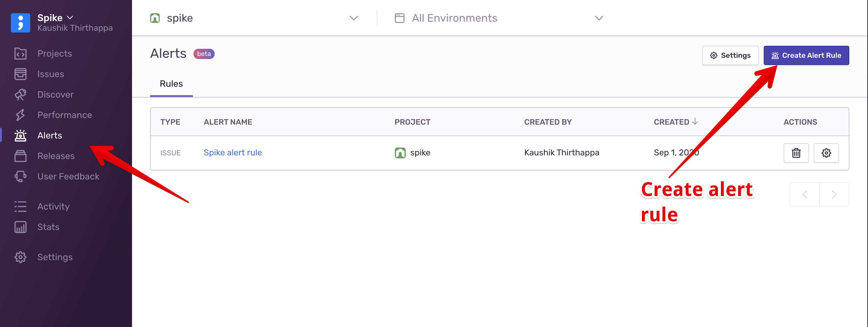This screenshot has width=868, height=327.
Task: Open the Issues sidebar icon
Action: (20, 74)
